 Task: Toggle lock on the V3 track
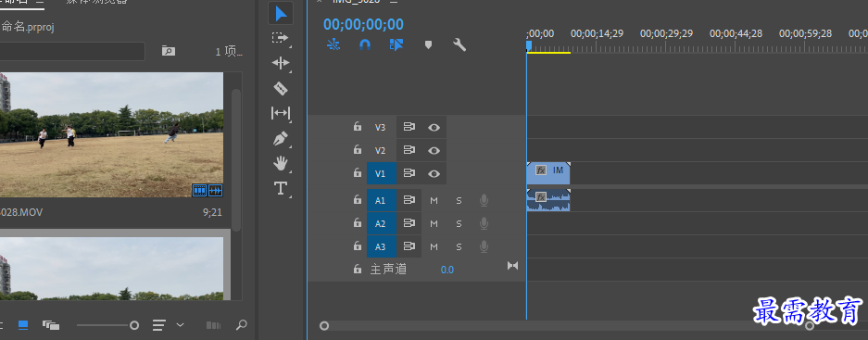pos(358,127)
